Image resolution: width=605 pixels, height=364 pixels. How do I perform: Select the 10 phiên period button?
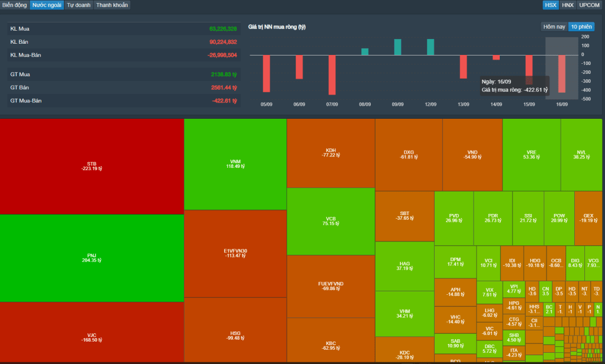581,27
